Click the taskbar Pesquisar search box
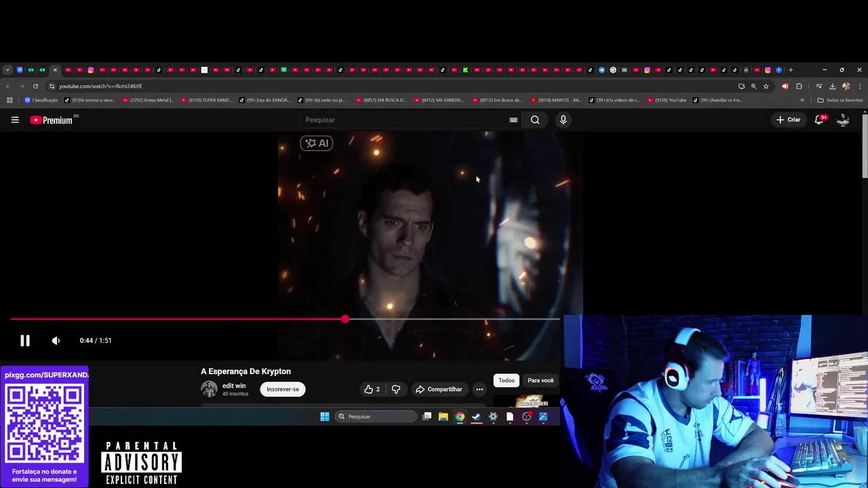Screen dimensions: 868x488 tap(377, 417)
